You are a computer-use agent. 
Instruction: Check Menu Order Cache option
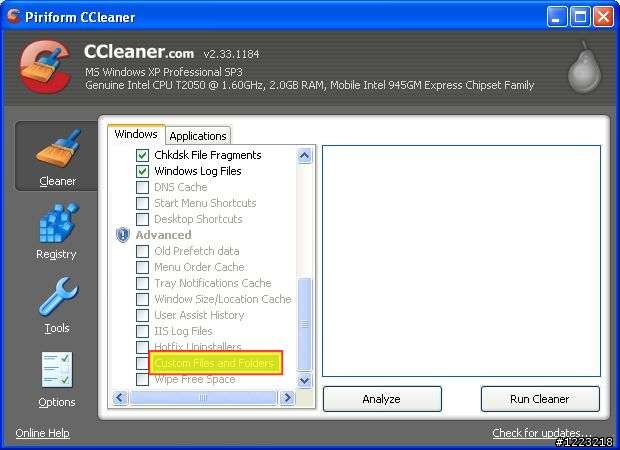(142, 267)
